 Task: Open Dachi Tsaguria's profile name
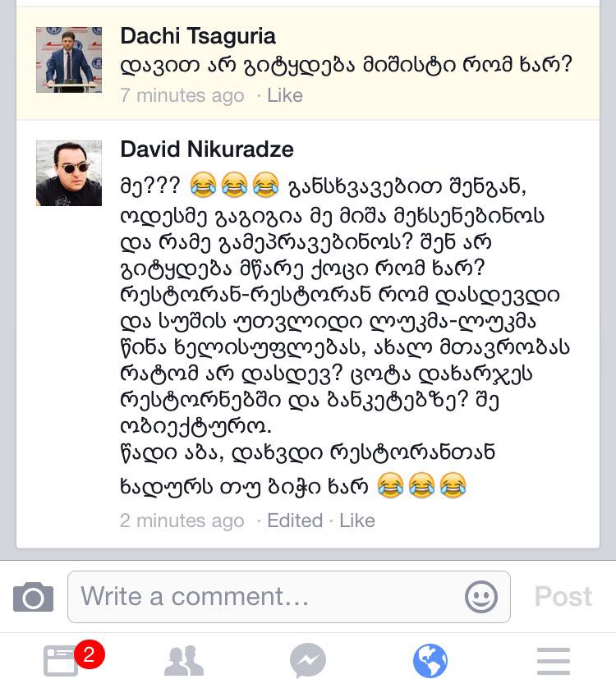tap(198, 36)
